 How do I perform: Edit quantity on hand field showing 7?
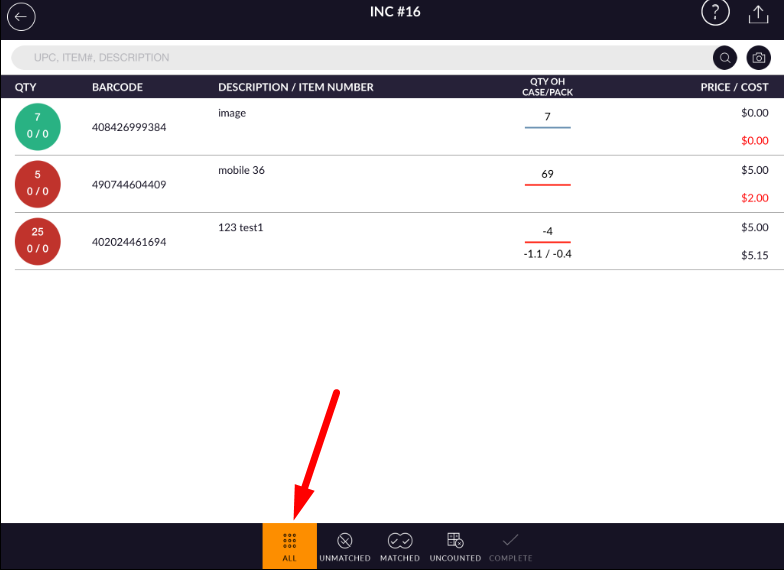[x=547, y=118]
